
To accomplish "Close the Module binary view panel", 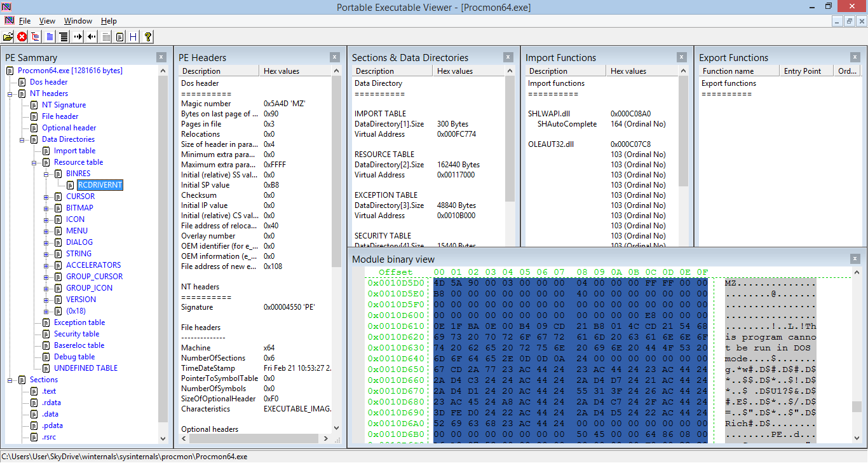I will [x=855, y=259].
